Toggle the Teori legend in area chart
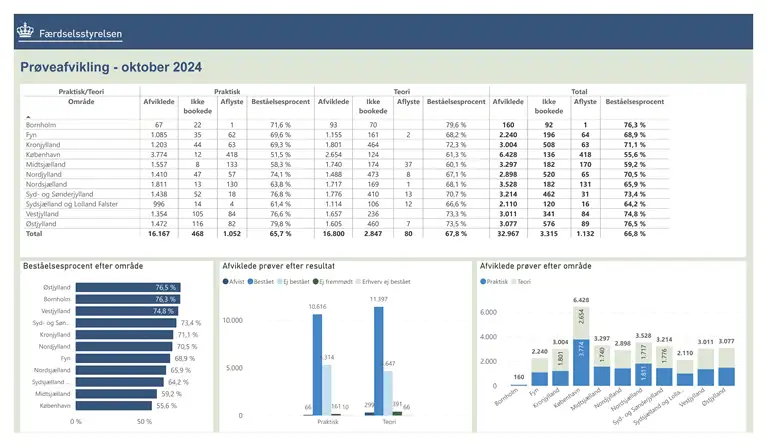Image resolution: width=768 pixels, height=446 pixels. click(x=517, y=282)
